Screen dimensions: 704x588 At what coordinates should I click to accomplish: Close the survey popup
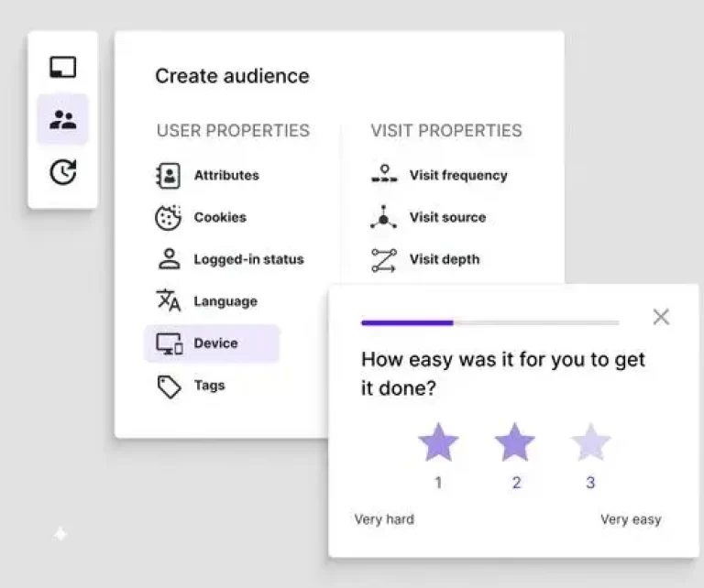click(661, 317)
